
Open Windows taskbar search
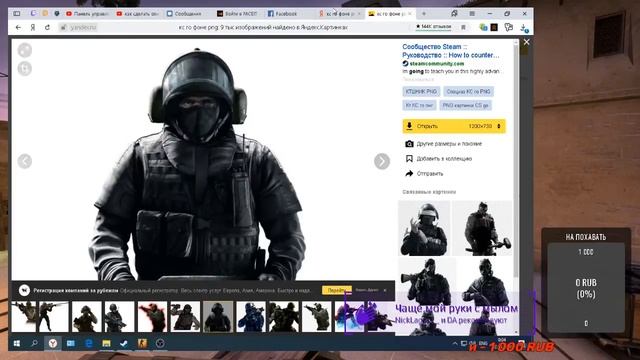(x=34, y=344)
